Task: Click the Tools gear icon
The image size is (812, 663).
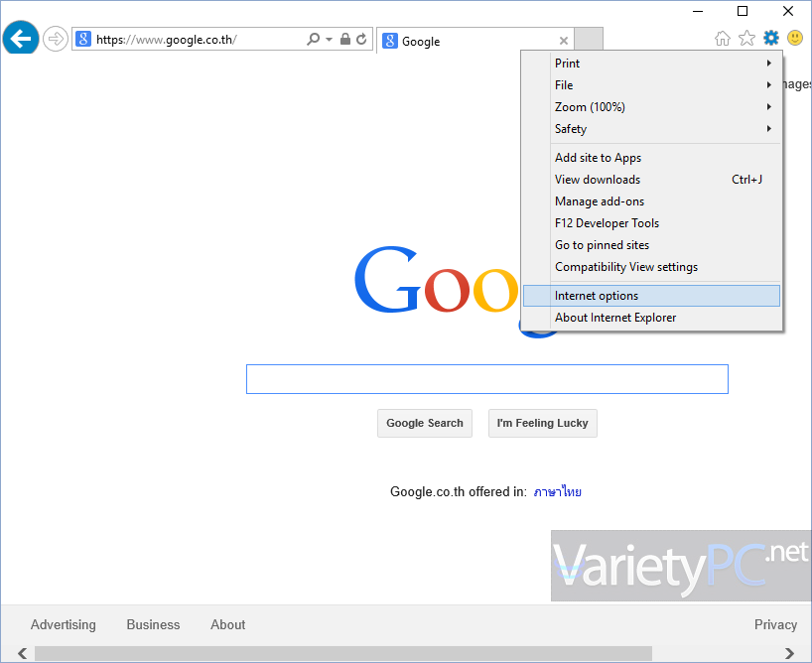Action: pyautogui.click(x=771, y=38)
